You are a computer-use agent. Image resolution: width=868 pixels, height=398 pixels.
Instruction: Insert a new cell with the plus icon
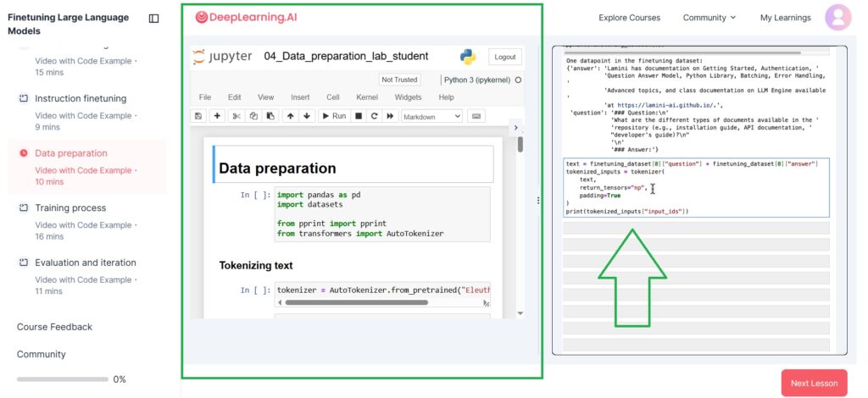coord(217,116)
